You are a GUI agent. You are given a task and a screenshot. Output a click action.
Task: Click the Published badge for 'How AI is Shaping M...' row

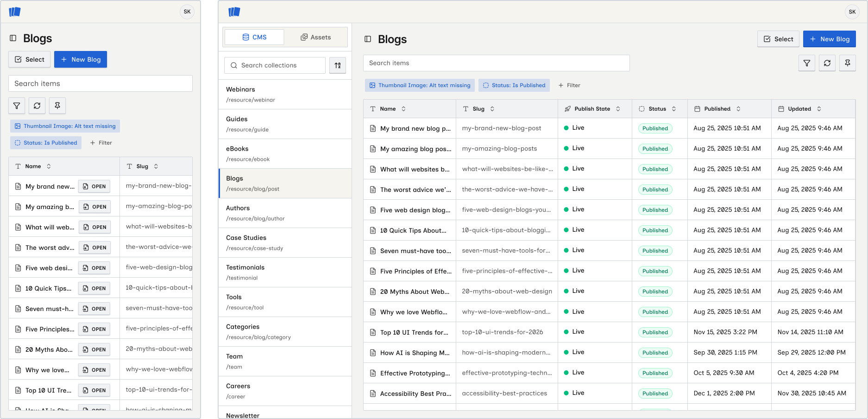[x=655, y=353]
